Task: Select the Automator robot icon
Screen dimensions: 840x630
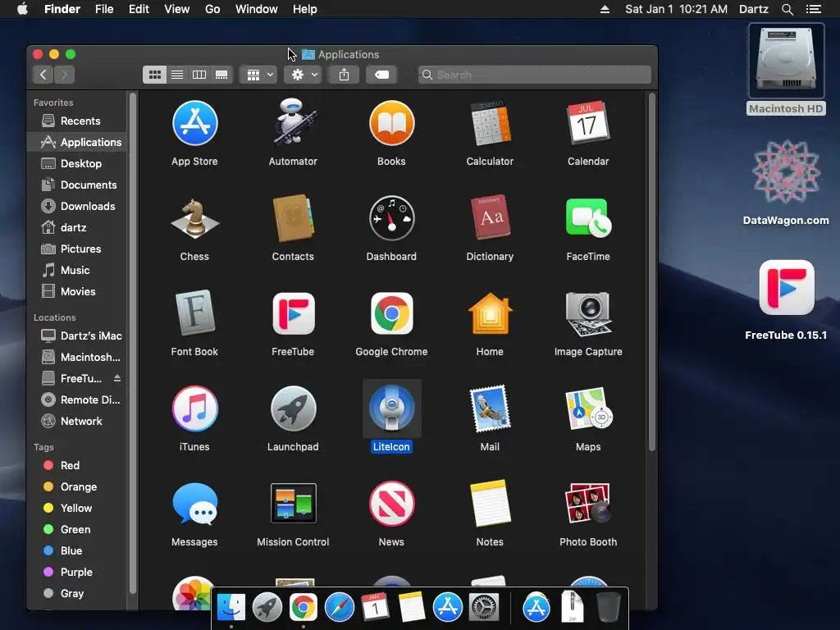Action: 293,122
